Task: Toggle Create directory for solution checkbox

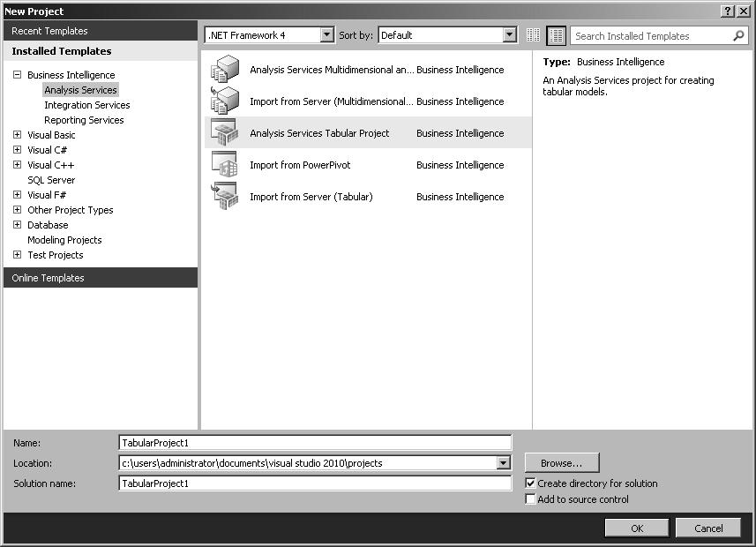Action: (x=530, y=483)
